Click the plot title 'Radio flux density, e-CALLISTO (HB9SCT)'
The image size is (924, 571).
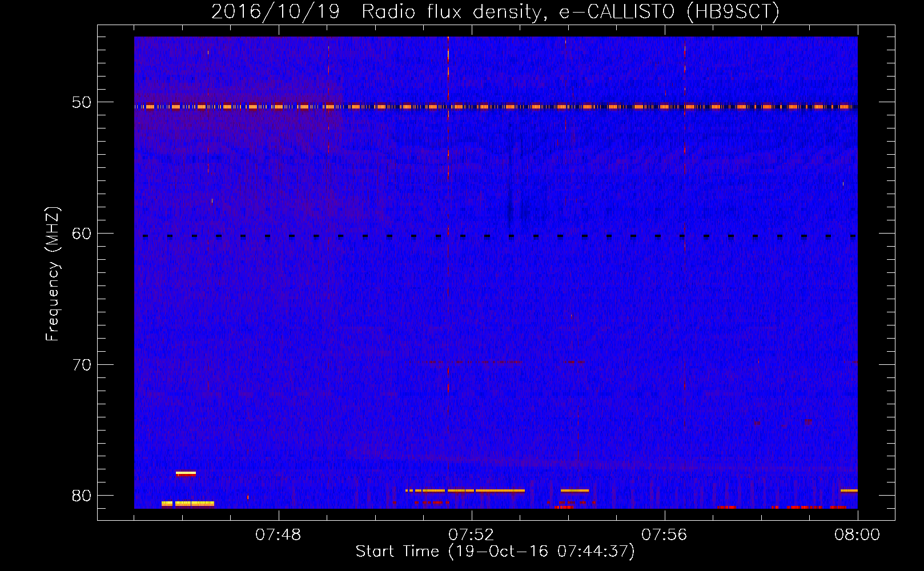(x=571, y=11)
